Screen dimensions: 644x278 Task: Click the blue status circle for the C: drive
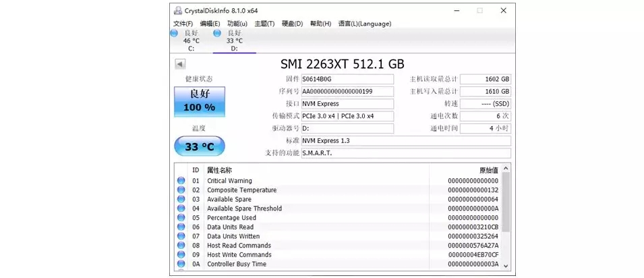click(174, 33)
